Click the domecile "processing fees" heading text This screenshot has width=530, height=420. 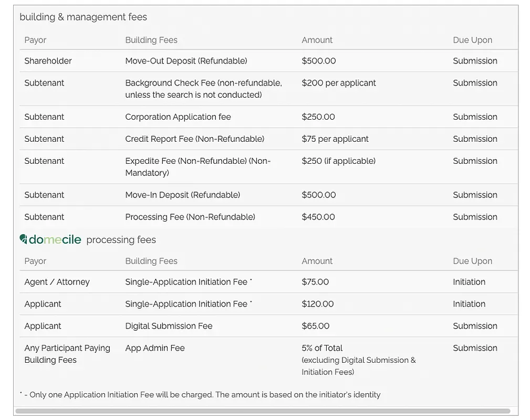coord(121,240)
